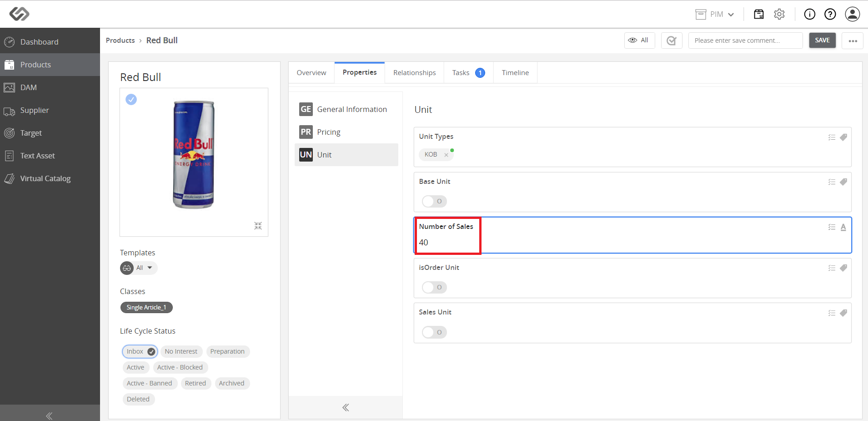Click the Red Bull can thumbnail
This screenshot has width=868, height=421.
(194, 155)
